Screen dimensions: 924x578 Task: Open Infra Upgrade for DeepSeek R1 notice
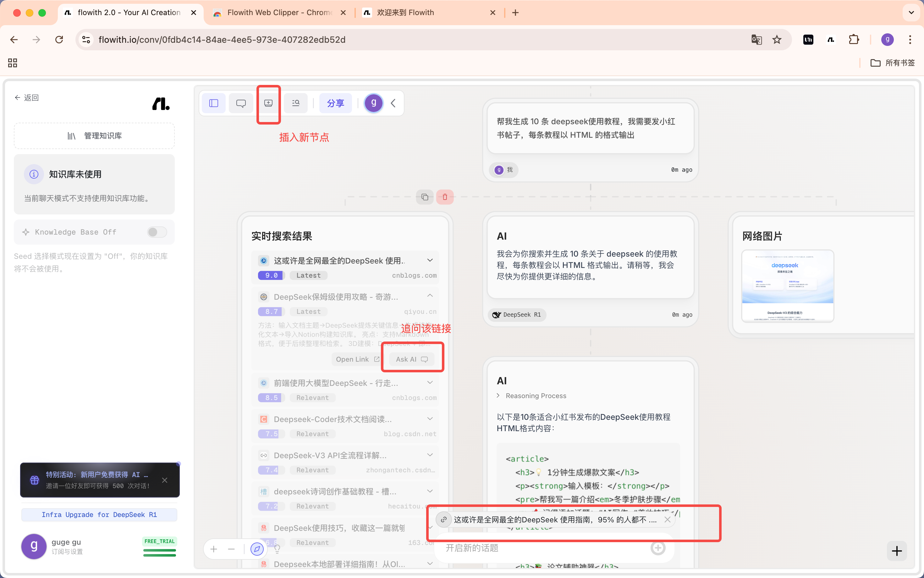pos(99,515)
